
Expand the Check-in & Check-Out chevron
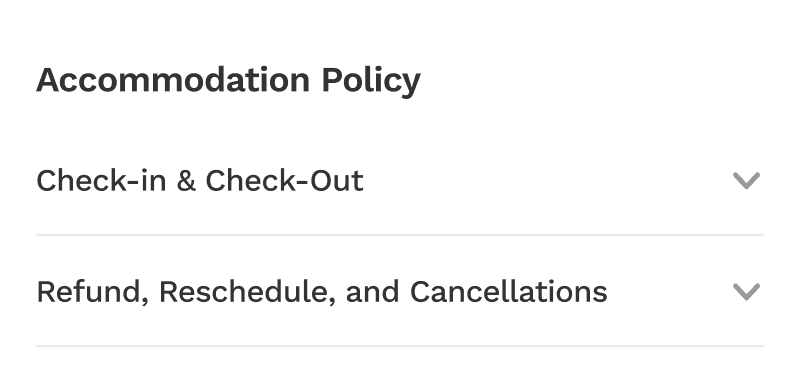pyautogui.click(x=746, y=181)
